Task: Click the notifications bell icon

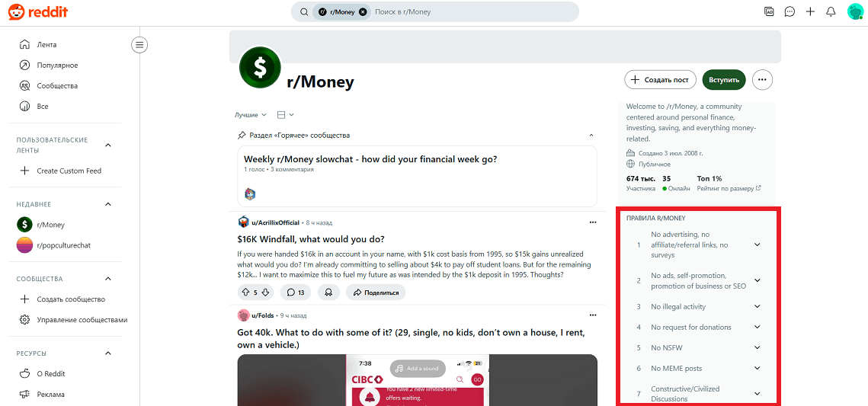Action: click(x=831, y=11)
